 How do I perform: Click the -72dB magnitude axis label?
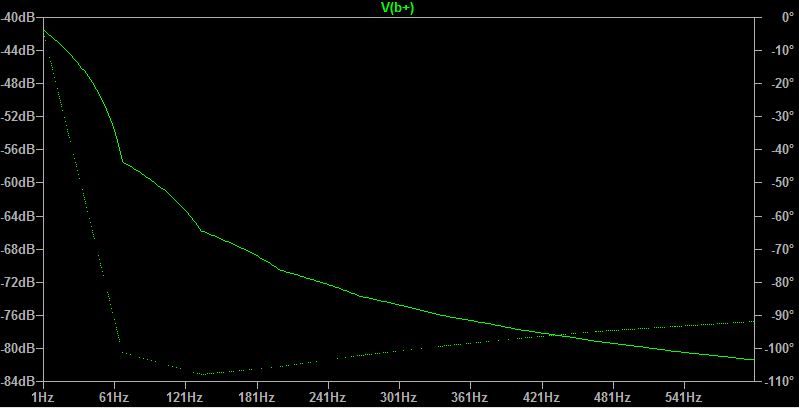coord(17,282)
